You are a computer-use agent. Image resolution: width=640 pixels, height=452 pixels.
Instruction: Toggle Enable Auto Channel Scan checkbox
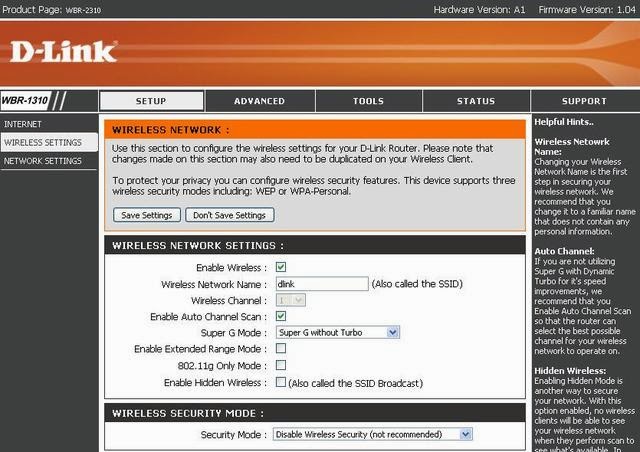click(x=281, y=316)
